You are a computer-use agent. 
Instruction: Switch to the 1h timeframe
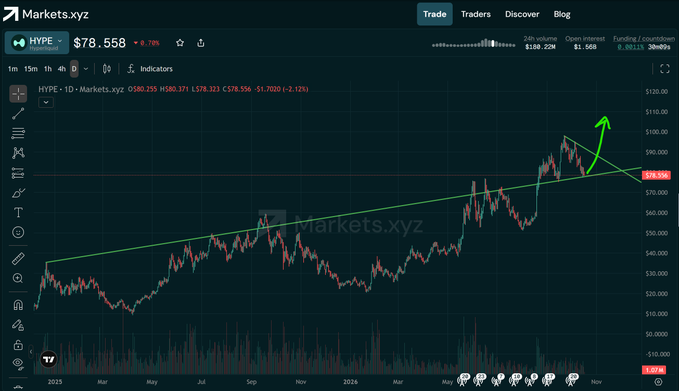(x=48, y=69)
